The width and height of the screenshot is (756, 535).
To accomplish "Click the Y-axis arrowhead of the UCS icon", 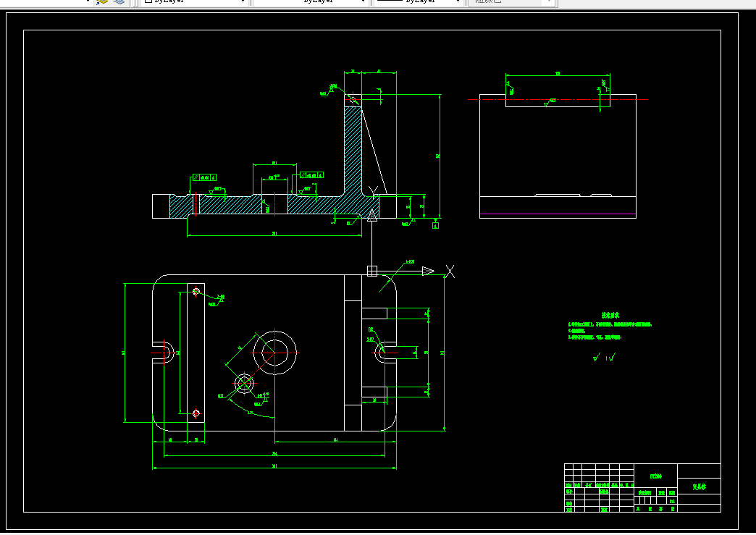I will (x=371, y=216).
